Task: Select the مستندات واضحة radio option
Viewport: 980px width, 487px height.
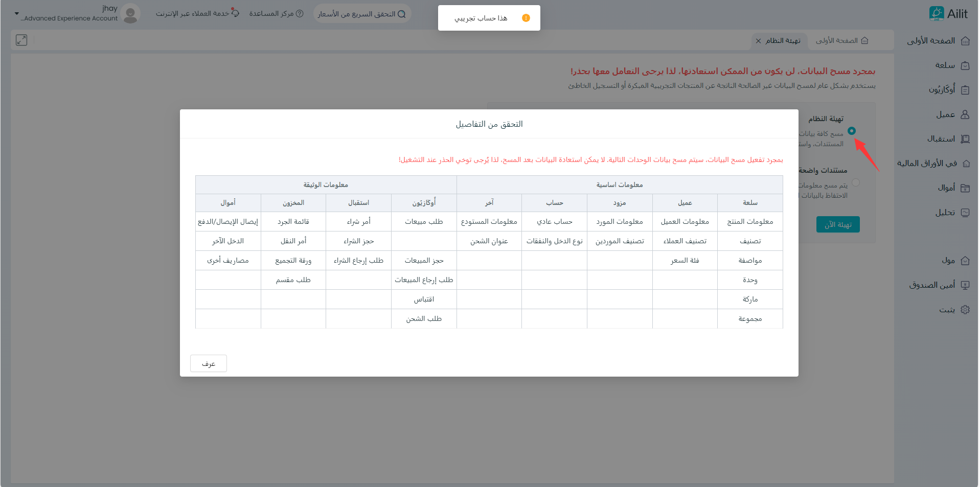Action: (856, 182)
